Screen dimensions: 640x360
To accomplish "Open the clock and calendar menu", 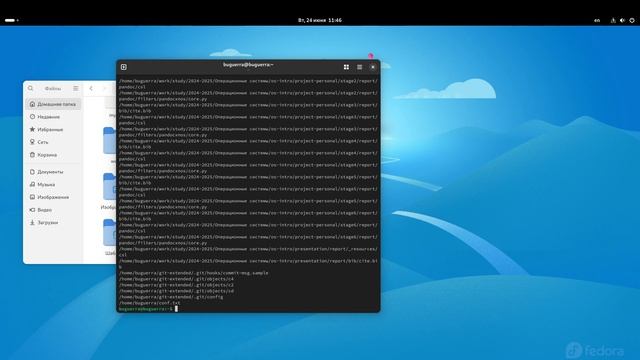I will coord(320,20).
